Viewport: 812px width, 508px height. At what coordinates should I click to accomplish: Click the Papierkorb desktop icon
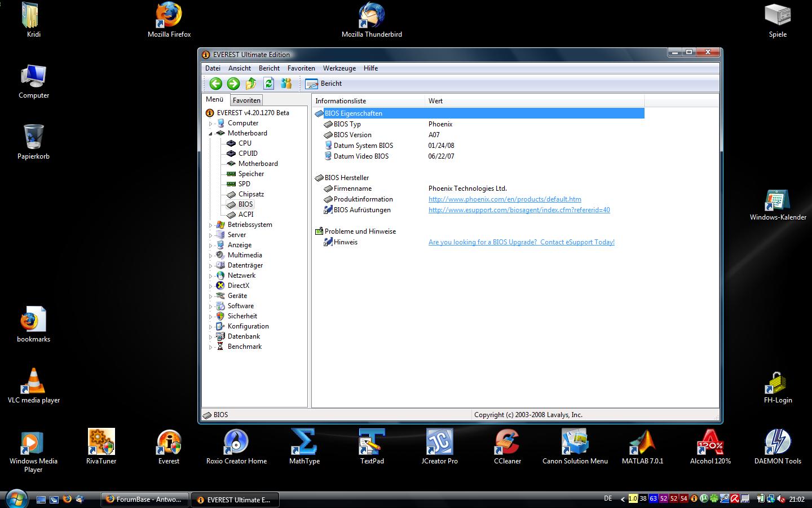(x=34, y=142)
